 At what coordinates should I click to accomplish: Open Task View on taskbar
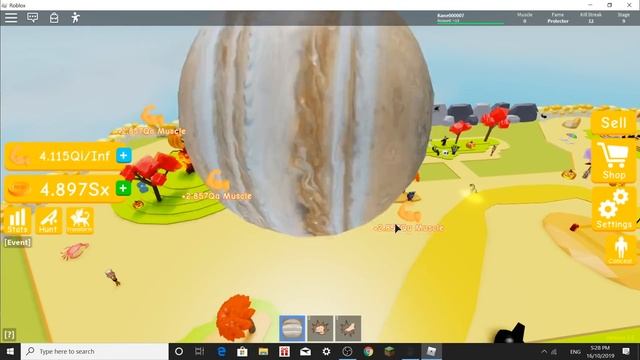[200, 351]
